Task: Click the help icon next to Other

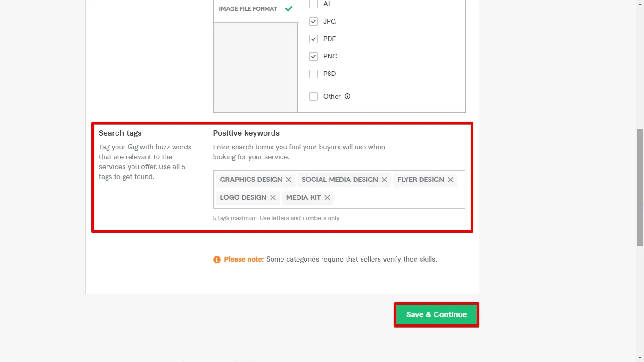Action: pos(347,96)
